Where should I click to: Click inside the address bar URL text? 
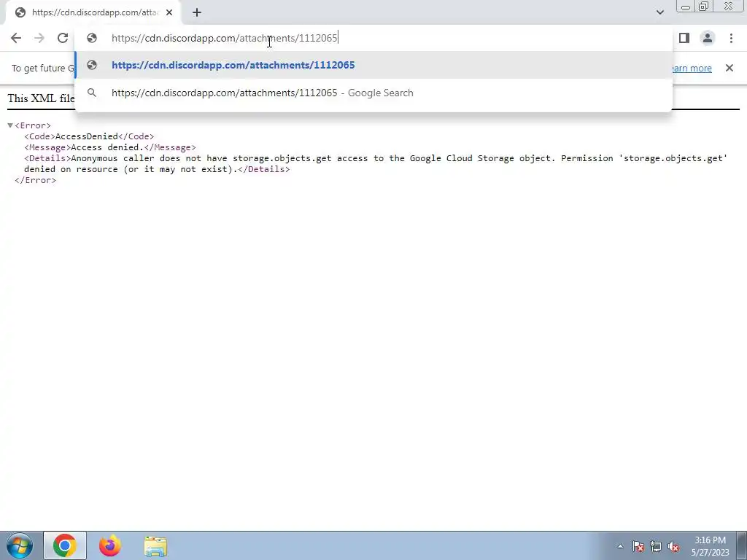[225, 38]
